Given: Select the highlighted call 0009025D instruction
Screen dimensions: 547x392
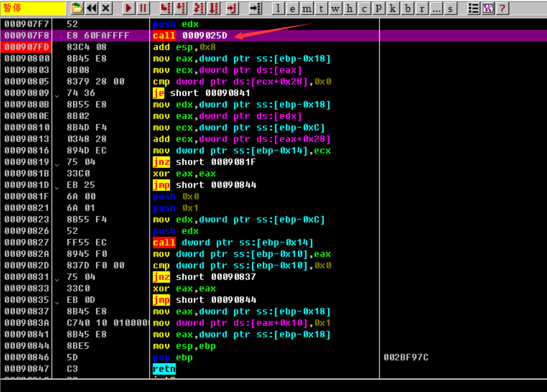Looking at the screenshot, I should (x=190, y=35).
